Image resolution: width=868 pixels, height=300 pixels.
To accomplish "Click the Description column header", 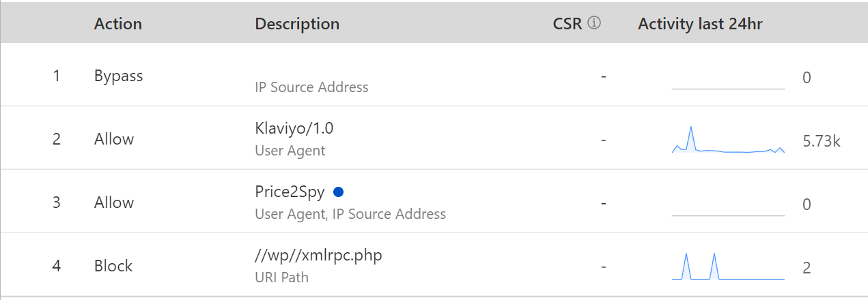I will click(x=297, y=24).
